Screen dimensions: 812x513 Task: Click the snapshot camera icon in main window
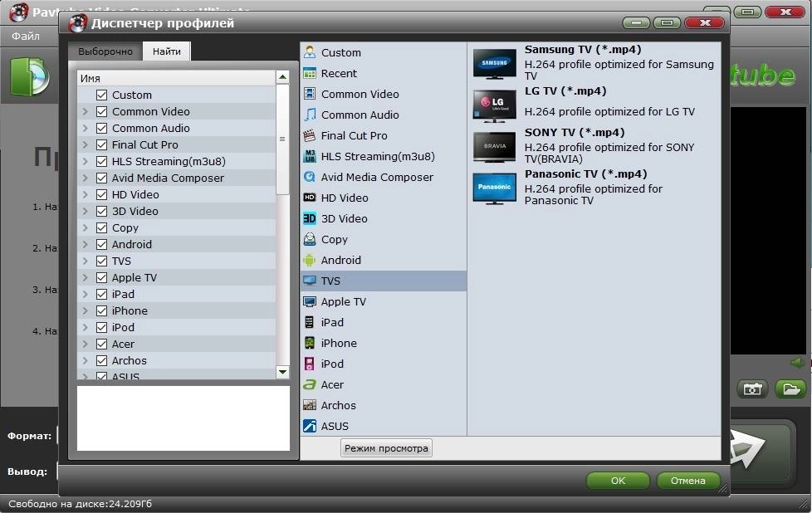click(x=752, y=388)
